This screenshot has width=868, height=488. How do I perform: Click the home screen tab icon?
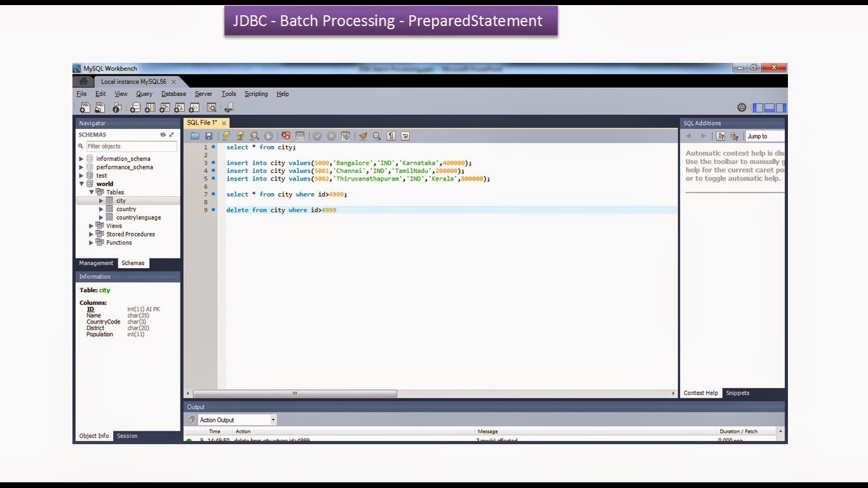(83, 81)
